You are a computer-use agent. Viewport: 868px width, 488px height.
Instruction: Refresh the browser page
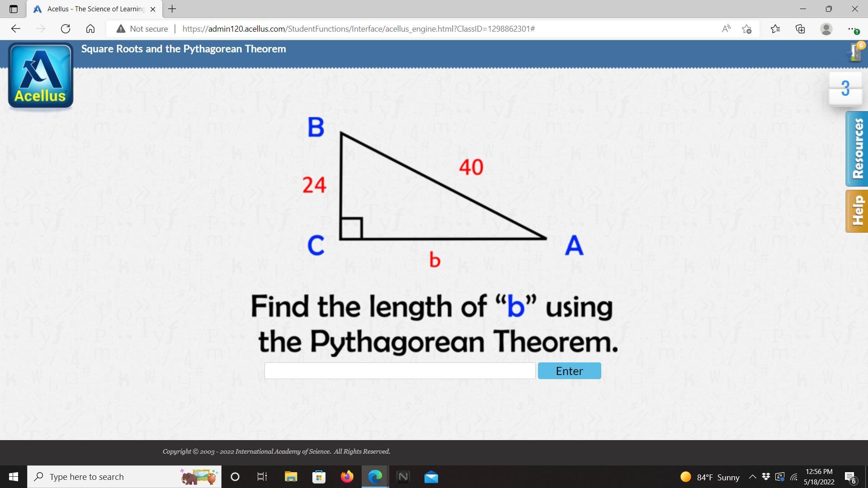click(66, 29)
